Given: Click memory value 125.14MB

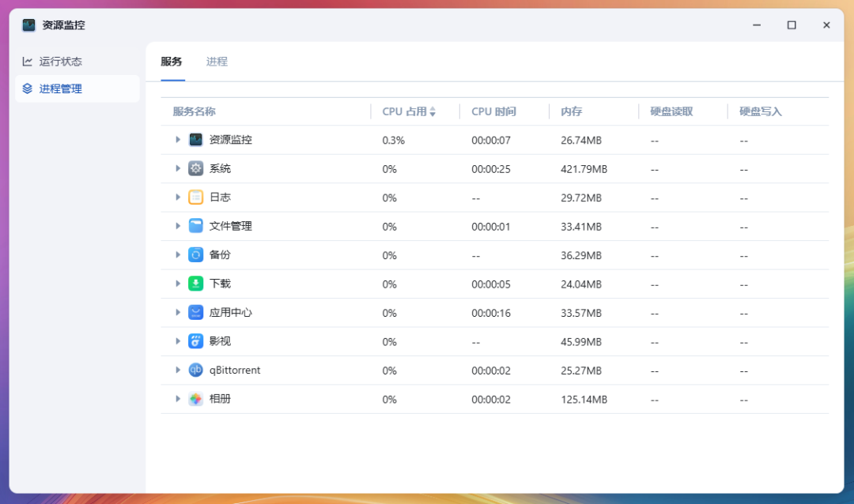Looking at the screenshot, I should [x=584, y=400].
